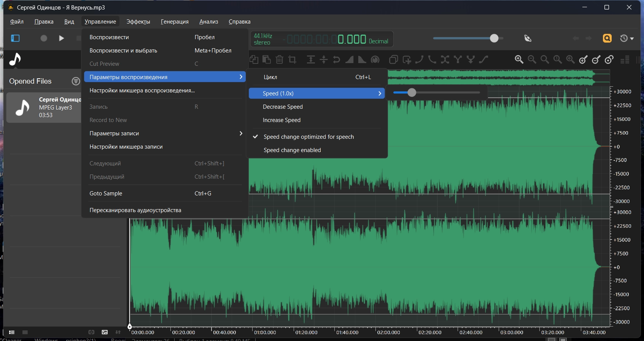Toggle the sidebar panel icon
The image size is (644, 341).
tap(15, 38)
